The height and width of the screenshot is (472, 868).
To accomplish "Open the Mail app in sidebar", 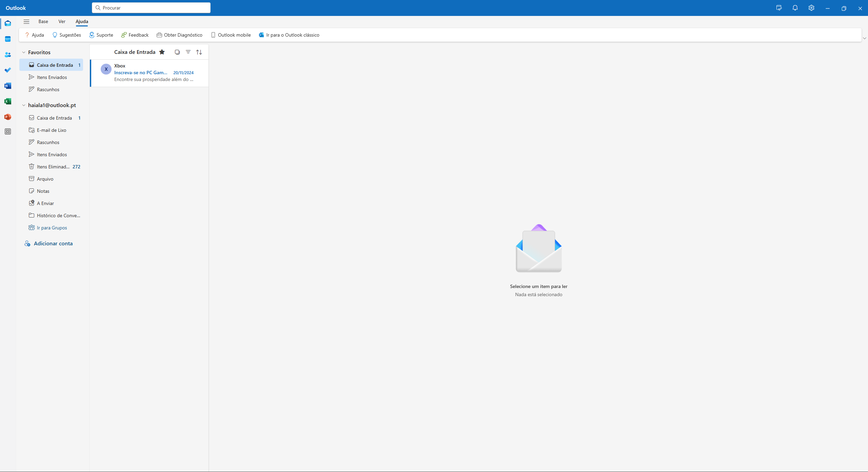I will point(8,23).
